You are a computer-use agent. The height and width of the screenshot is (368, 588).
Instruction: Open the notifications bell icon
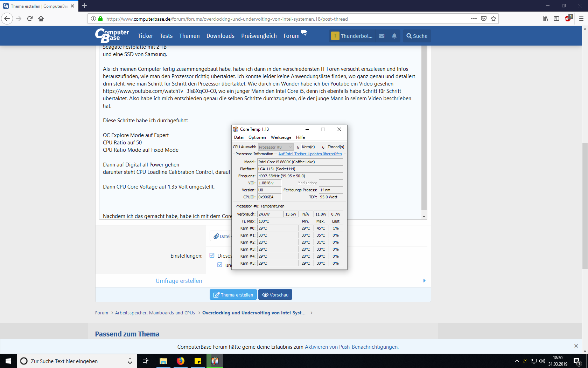394,36
